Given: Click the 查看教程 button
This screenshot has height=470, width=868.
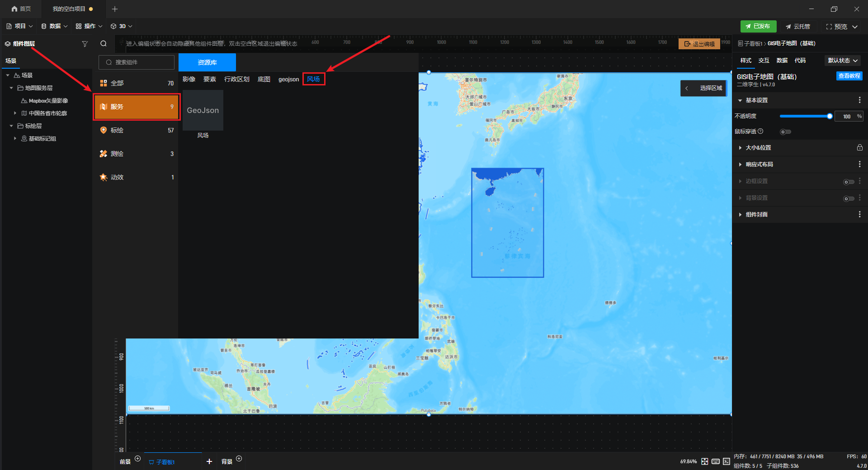Looking at the screenshot, I should 849,76.
